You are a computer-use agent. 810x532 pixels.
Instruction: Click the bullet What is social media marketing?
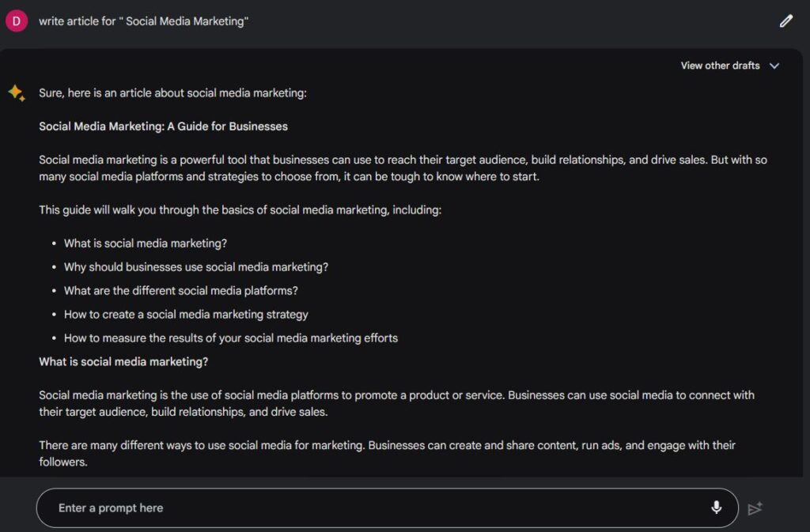click(x=146, y=243)
